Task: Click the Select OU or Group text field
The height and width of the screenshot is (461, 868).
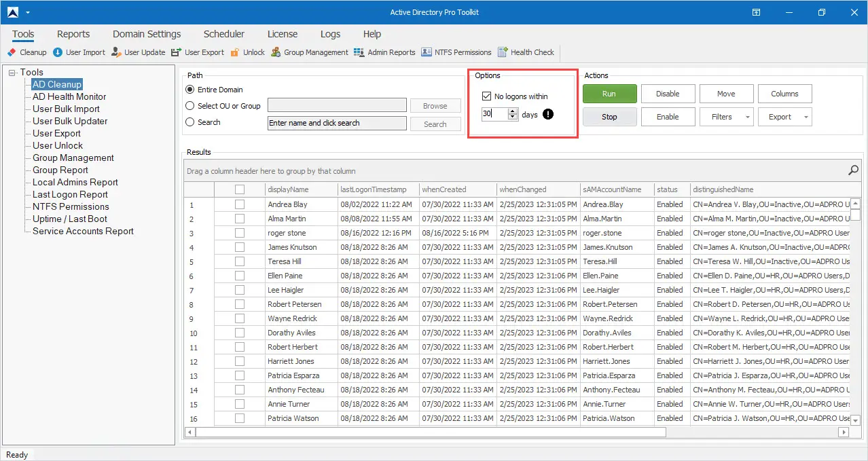Action: [x=338, y=106]
